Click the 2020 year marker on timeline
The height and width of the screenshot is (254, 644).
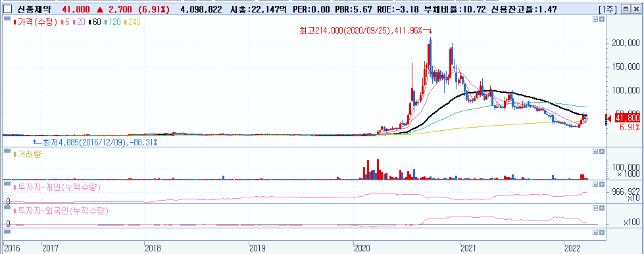coord(363,247)
